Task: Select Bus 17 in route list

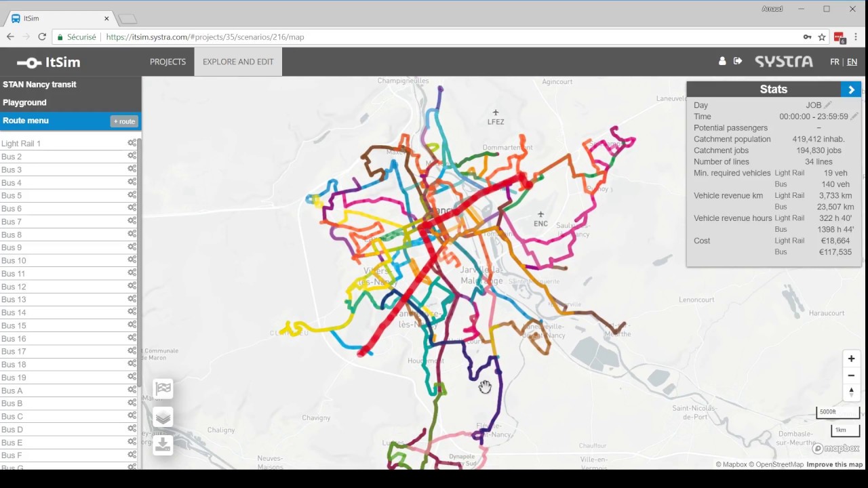Action: coord(68,351)
